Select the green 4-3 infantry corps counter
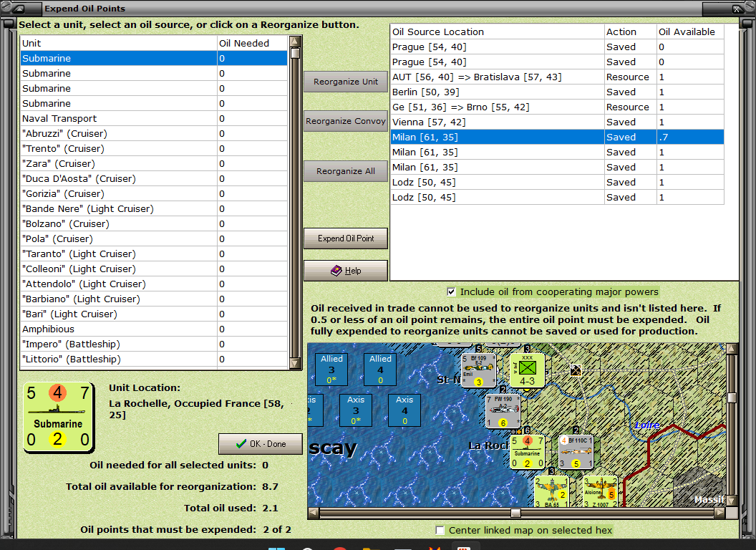This screenshot has width=756, height=550. click(x=528, y=370)
